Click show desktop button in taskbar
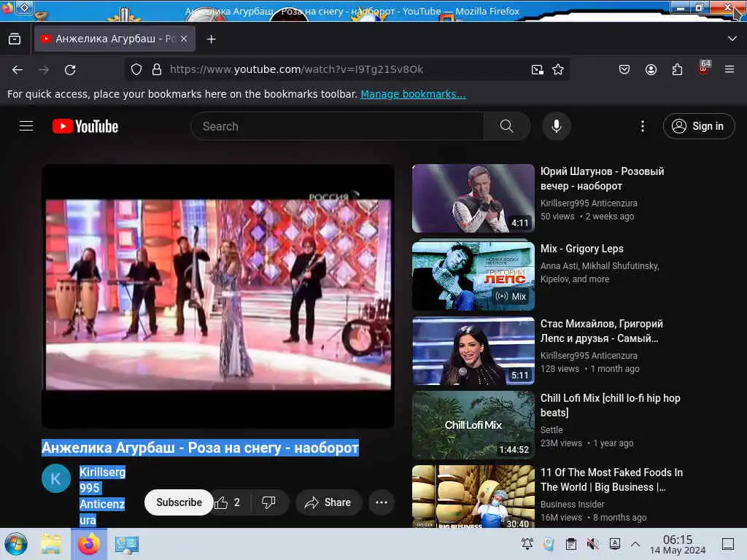This screenshot has width=747, height=560. point(728,544)
